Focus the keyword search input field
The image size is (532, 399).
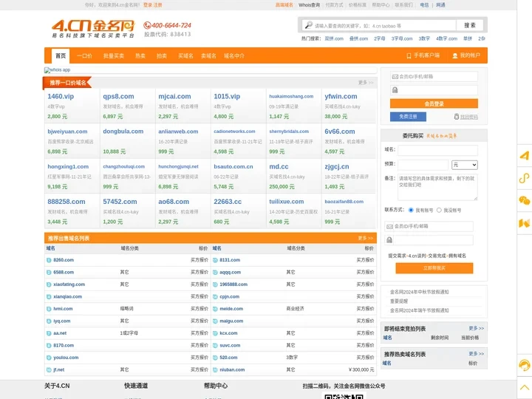[379, 25]
